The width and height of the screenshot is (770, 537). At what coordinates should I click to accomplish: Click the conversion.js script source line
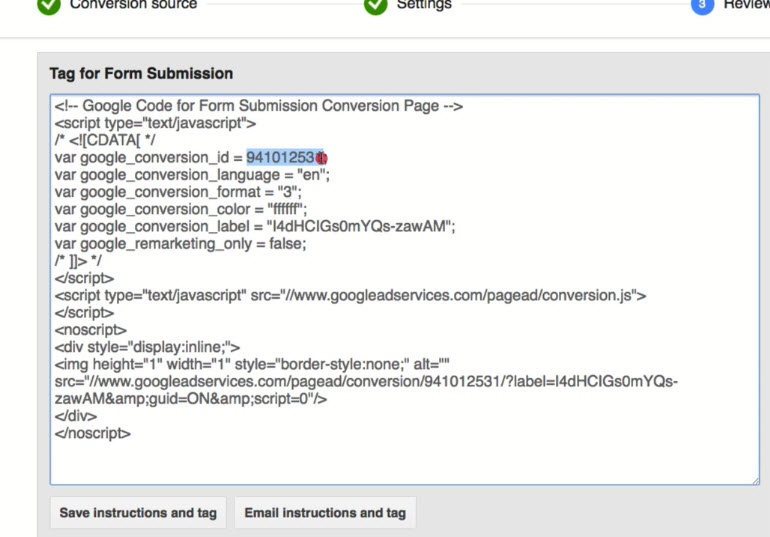[350, 295]
